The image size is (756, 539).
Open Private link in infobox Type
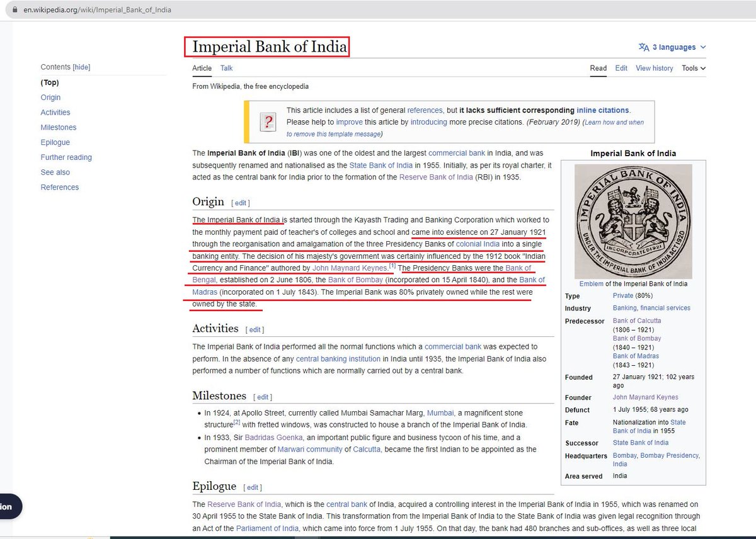(x=623, y=296)
